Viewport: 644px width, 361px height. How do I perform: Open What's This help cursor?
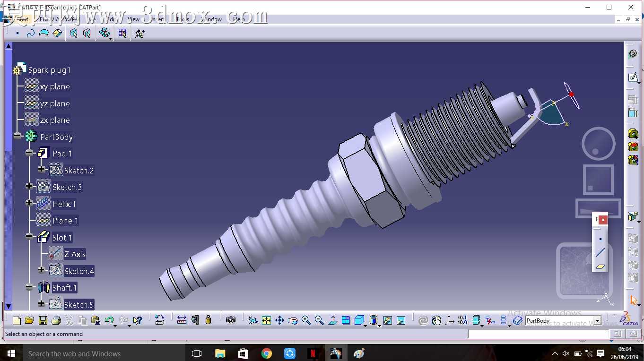pos(137,320)
